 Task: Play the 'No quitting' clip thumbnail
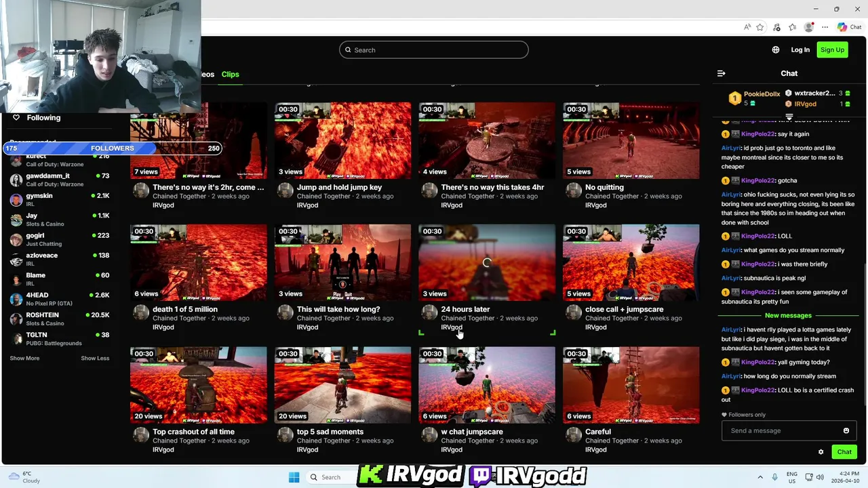coord(631,141)
